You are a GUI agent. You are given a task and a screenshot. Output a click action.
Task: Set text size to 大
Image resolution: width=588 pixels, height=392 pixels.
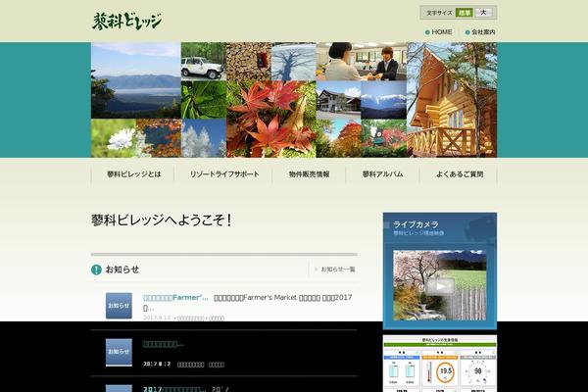tap(484, 13)
